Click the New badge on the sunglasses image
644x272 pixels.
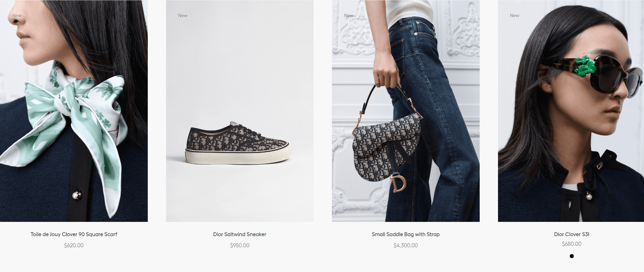click(515, 16)
